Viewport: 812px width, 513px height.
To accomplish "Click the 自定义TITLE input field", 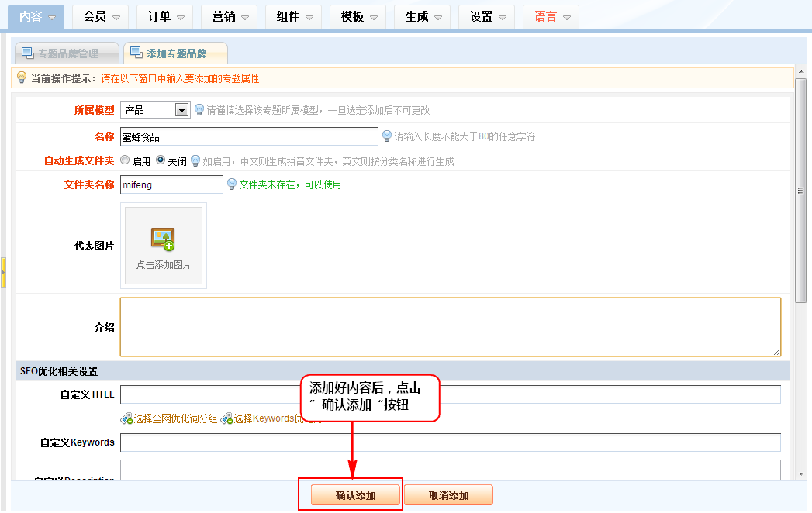I will [450, 394].
